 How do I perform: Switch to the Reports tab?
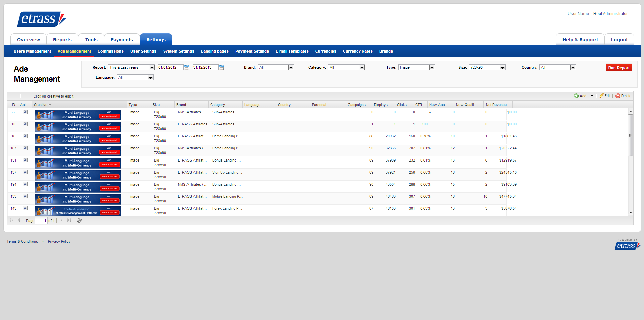(x=62, y=40)
